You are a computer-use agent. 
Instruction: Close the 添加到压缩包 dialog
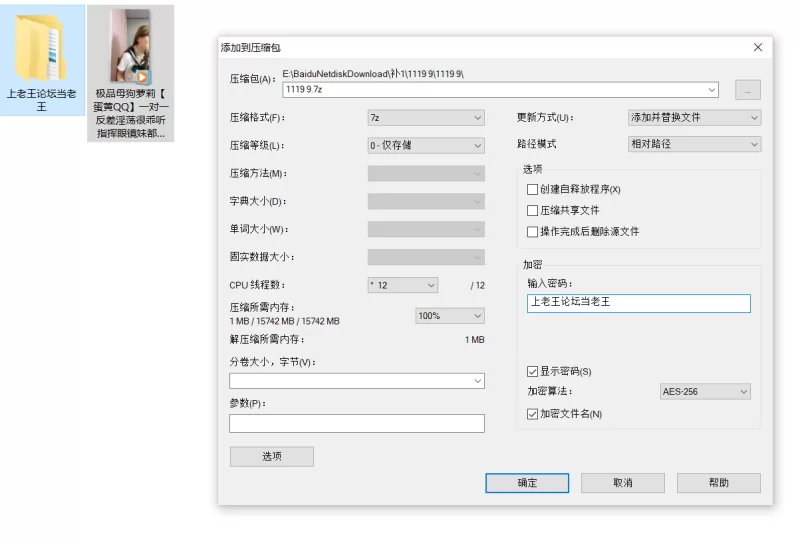758,47
